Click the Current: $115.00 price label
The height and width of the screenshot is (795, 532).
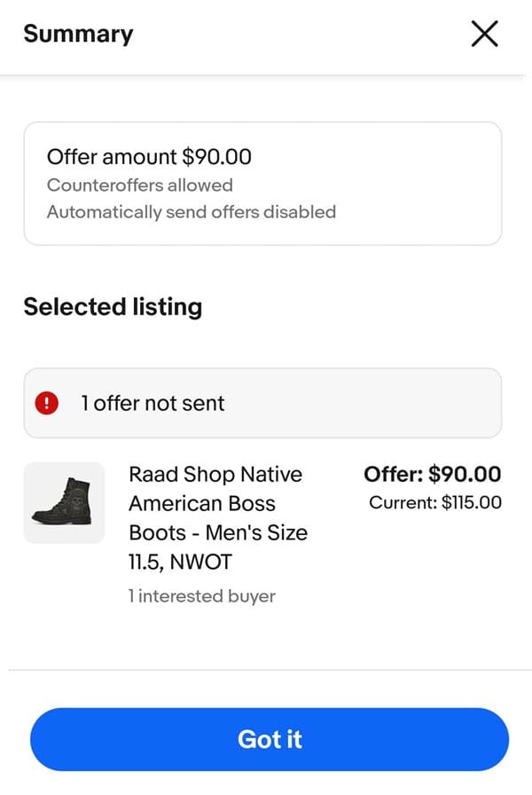point(436,503)
